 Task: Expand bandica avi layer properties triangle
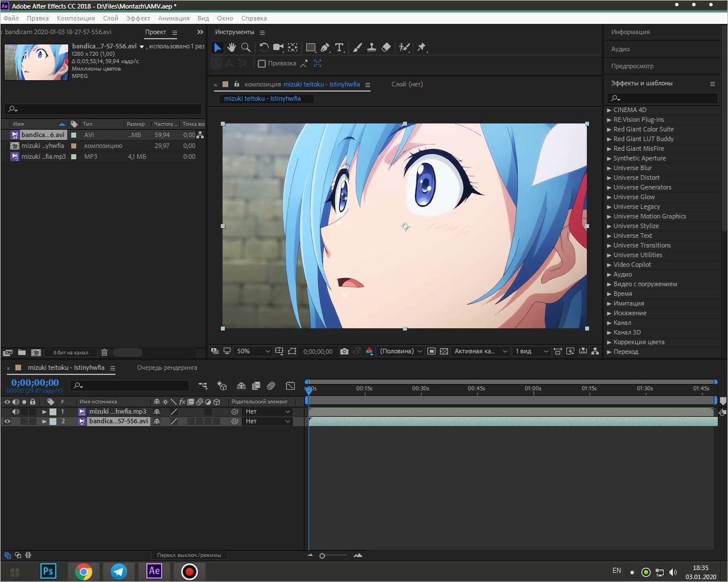tap(44, 422)
